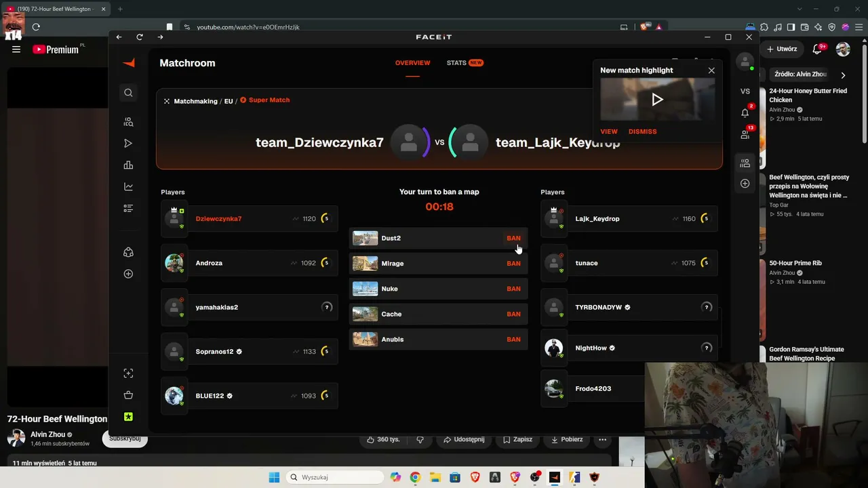This screenshot has height=488, width=868.
Task: Click VIEW on the match highlight popup
Action: pos(609,131)
